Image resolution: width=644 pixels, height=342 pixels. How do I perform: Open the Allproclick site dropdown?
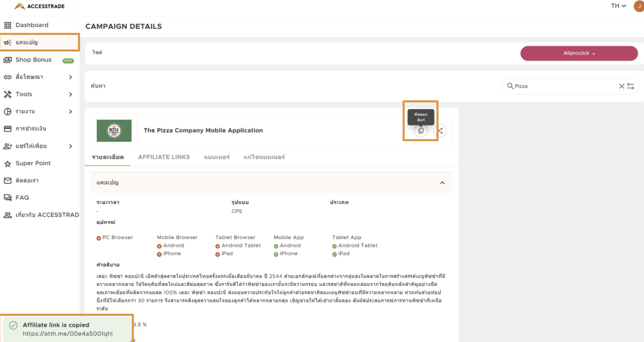pyautogui.click(x=579, y=53)
